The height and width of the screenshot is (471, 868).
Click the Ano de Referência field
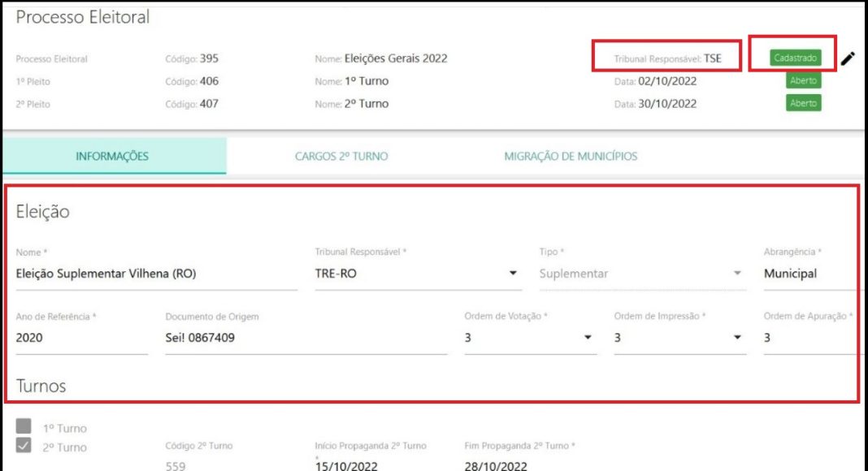click(81, 338)
